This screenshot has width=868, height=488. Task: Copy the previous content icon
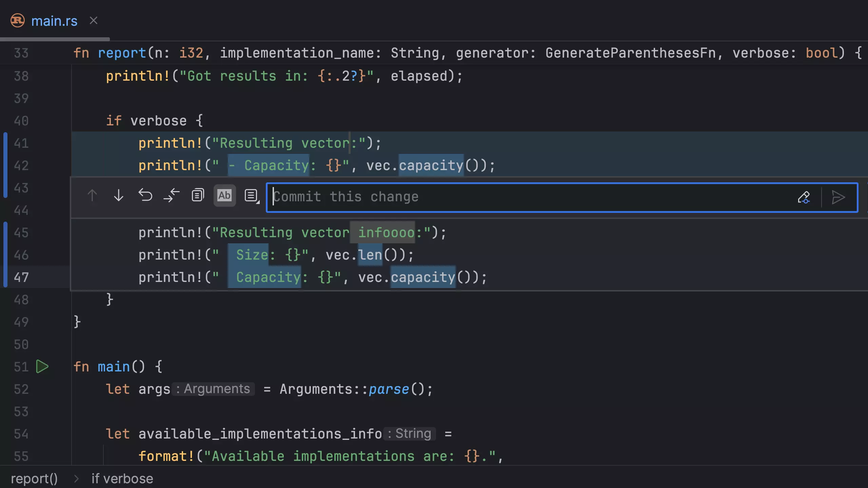pyautogui.click(x=198, y=196)
